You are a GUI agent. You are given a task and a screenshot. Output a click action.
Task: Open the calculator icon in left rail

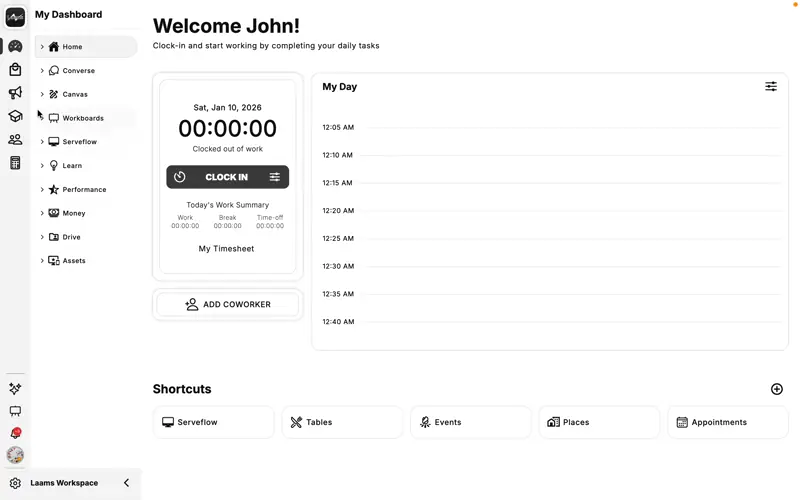pyautogui.click(x=15, y=163)
